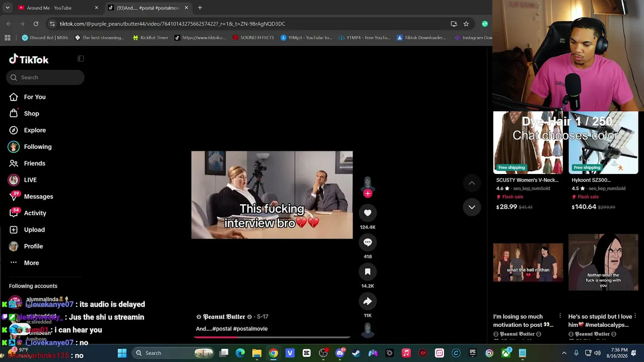Play or pause the interview video
The width and height of the screenshot is (644, 362).
coord(272,195)
